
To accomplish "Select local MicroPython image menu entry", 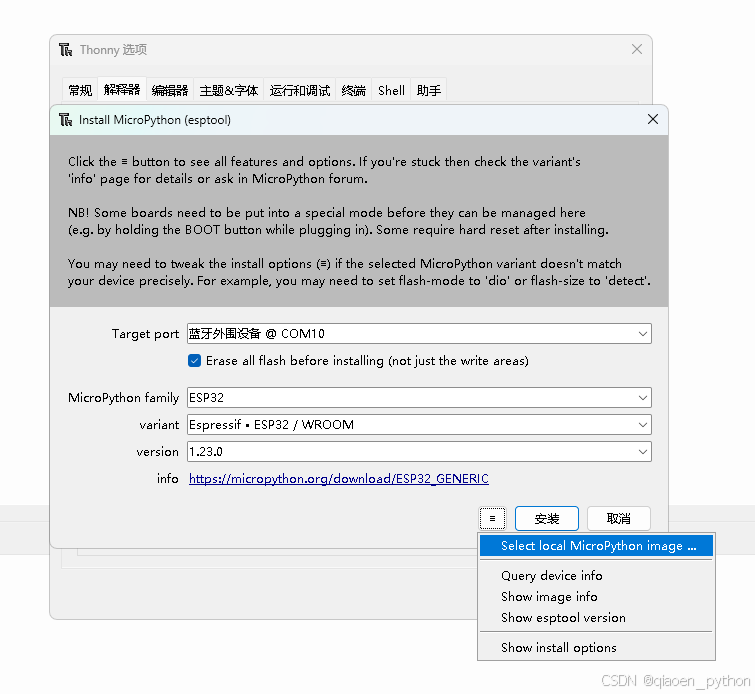I will pyautogui.click(x=596, y=546).
